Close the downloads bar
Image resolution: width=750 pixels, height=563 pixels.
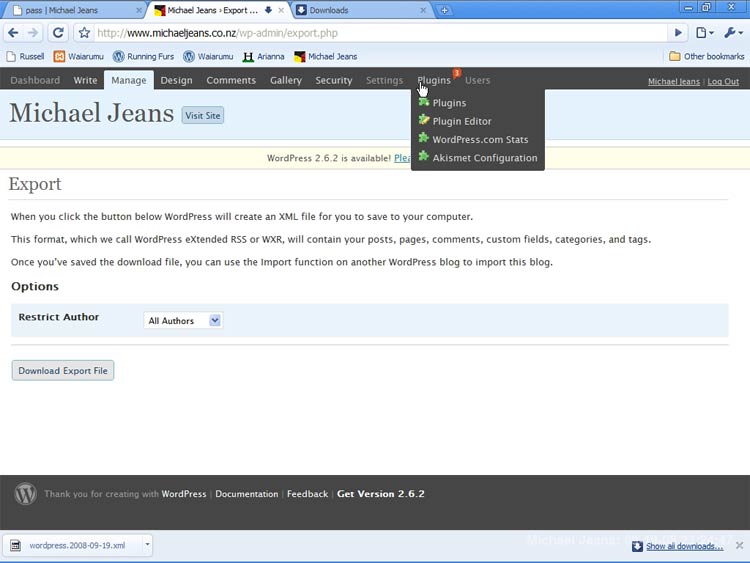[x=739, y=545]
